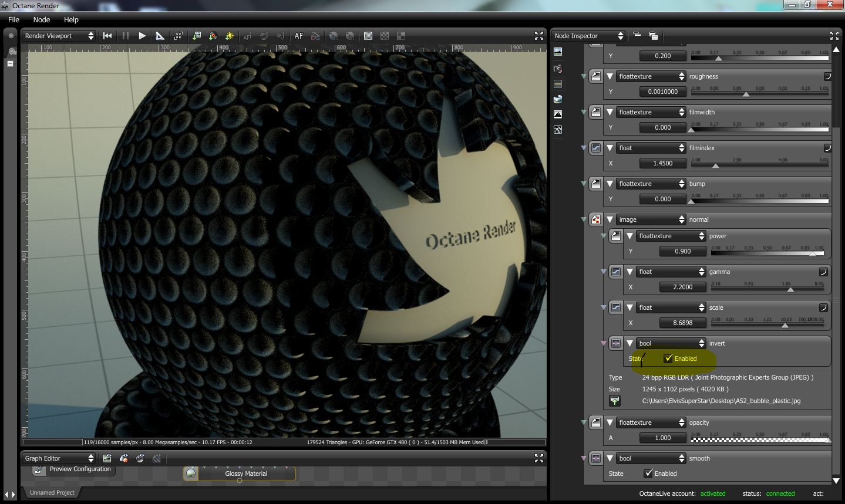Open the roughness floattexture type dropdown
This screenshot has width=845, height=504.
(651, 76)
